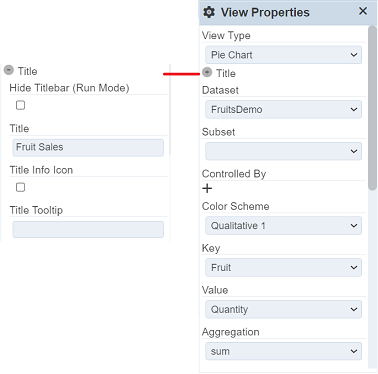Open the Value dropdown showing Quantity
378x374 pixels.
pos(283,309)
